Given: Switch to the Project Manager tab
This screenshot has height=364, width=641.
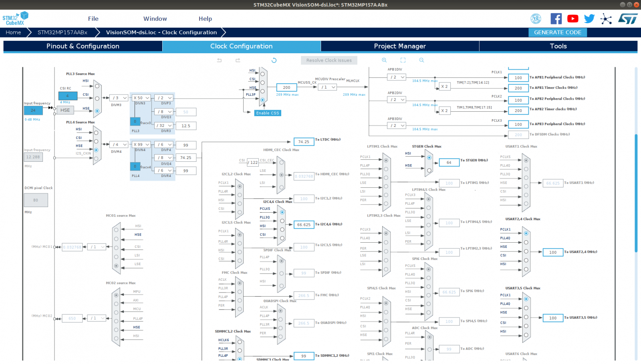Looking at the screenshot, I should (x=399, y=46).
